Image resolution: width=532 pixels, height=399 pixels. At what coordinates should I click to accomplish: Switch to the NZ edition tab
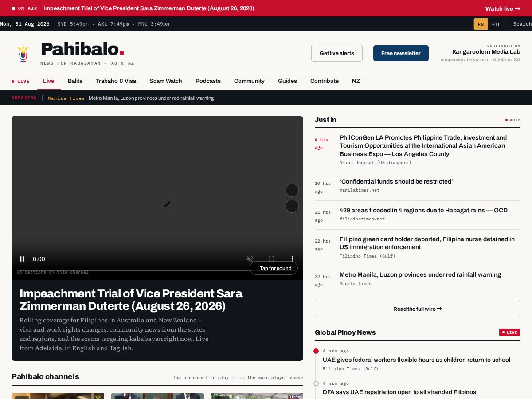[x=356, y=81]
